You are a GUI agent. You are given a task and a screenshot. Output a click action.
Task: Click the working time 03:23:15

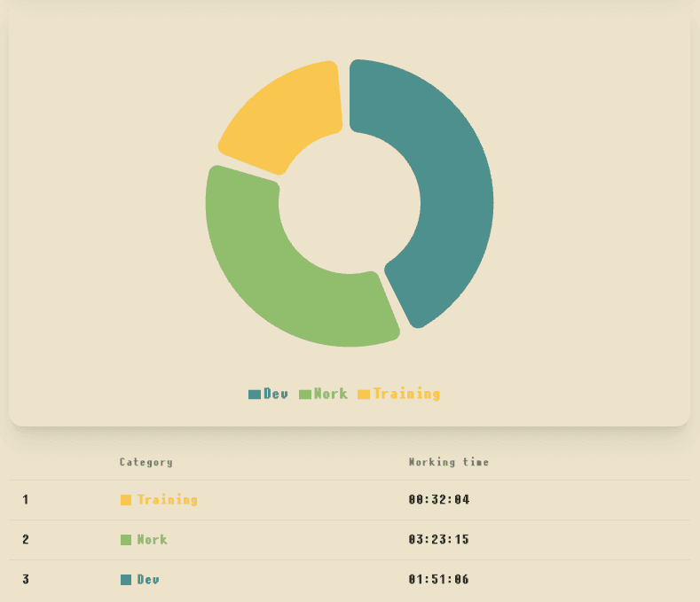coord(439,540)
